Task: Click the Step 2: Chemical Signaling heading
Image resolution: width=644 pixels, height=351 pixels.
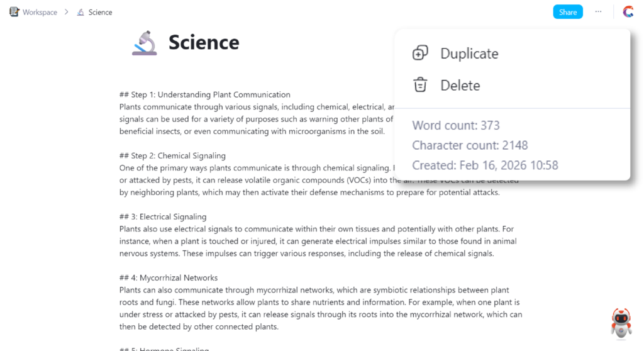Action: tap(172, 156)
